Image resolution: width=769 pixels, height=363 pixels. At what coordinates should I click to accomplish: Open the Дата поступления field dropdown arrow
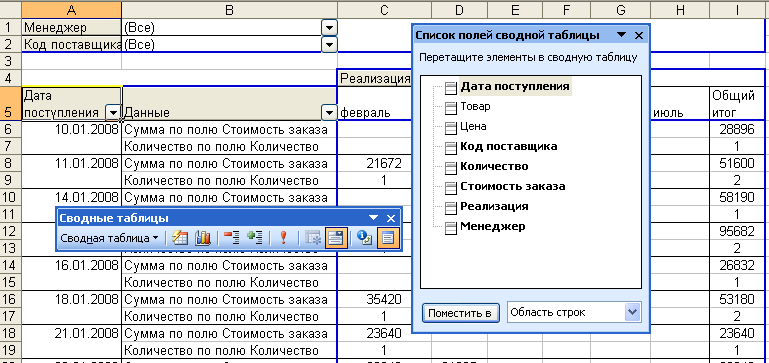point(113,113)
